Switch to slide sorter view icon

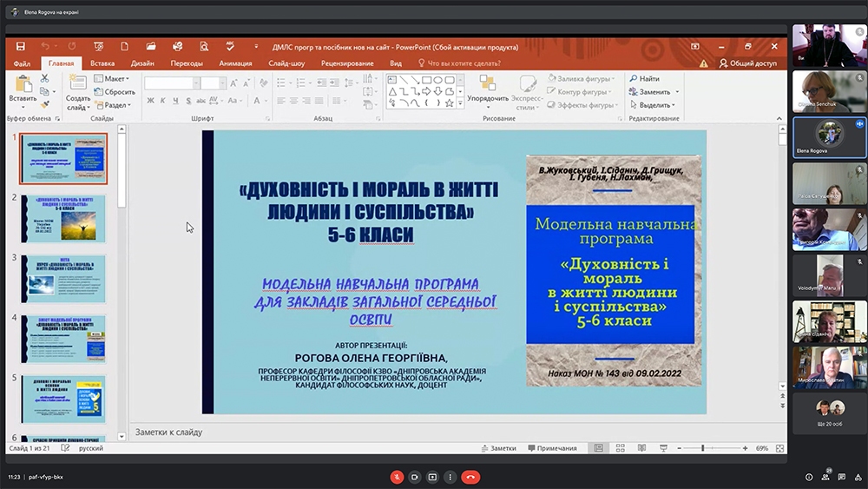click(x=619, y=448)
